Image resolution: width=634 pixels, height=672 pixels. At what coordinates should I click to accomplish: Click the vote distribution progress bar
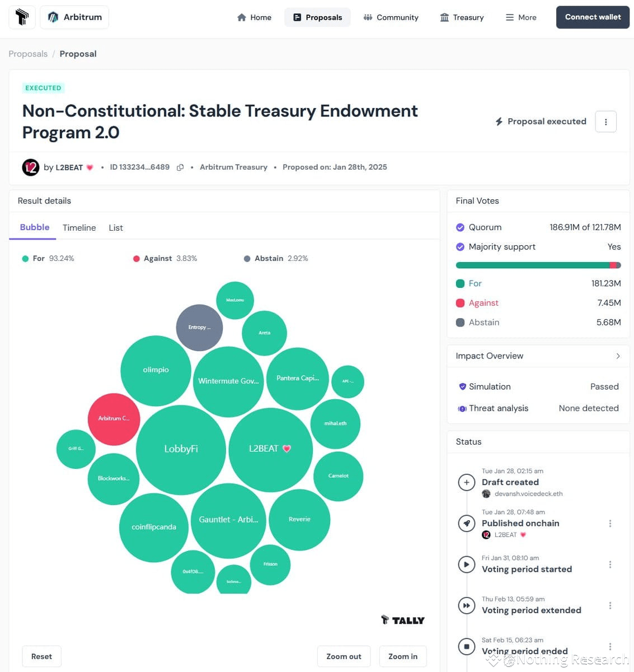[x=538, y=265]
